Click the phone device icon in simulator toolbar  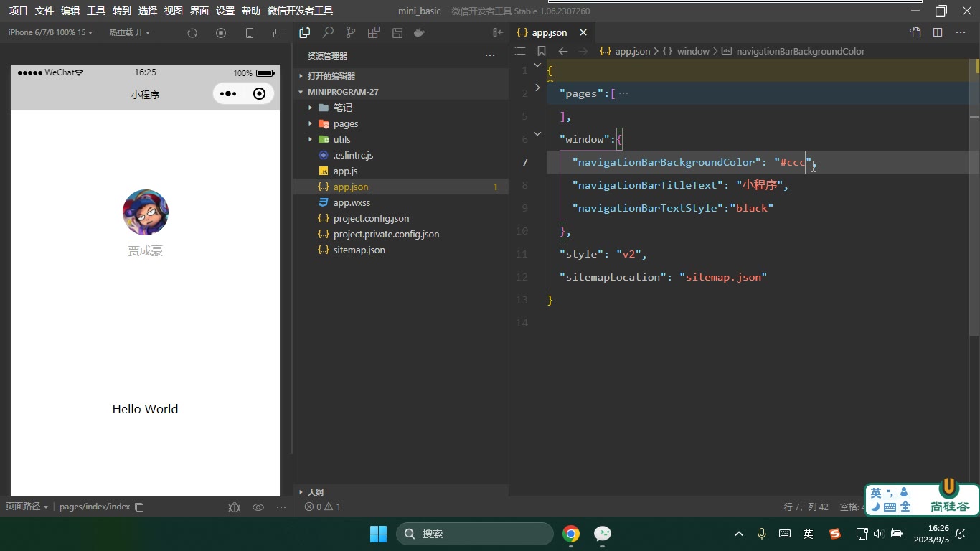tap(250, 33)
